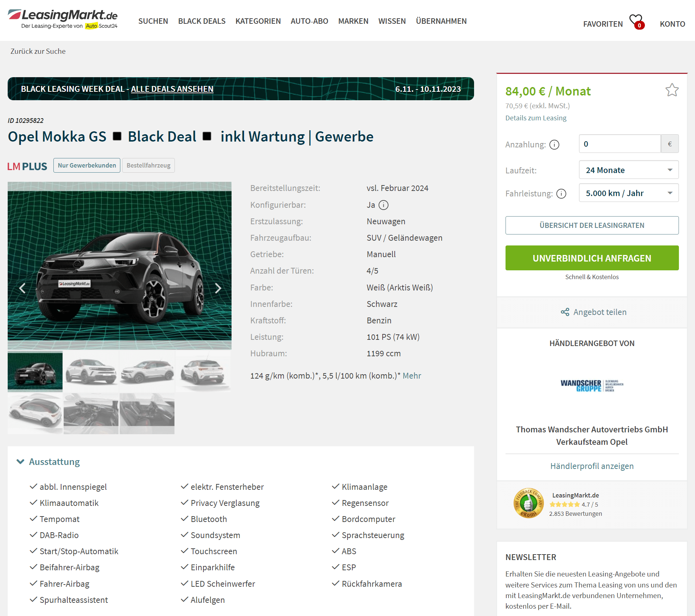Open the WISSEN menu
695x616 pixels.
tap(392, 21)
